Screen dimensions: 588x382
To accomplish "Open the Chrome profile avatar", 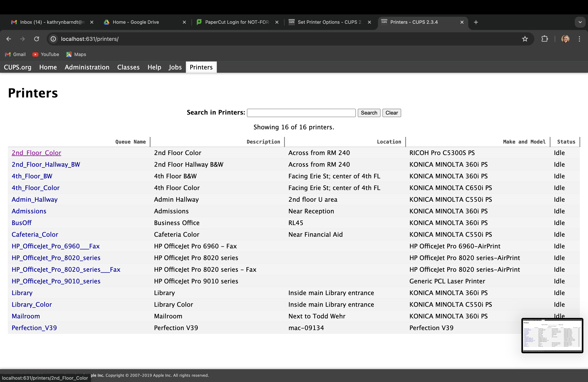I will tap(565, 39).
